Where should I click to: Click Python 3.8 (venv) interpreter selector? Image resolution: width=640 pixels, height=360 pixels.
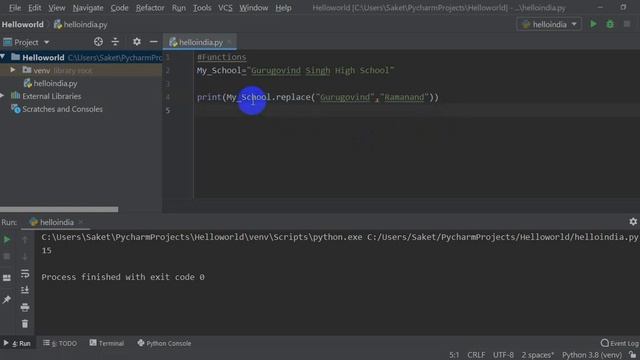[x=592, y=355]
